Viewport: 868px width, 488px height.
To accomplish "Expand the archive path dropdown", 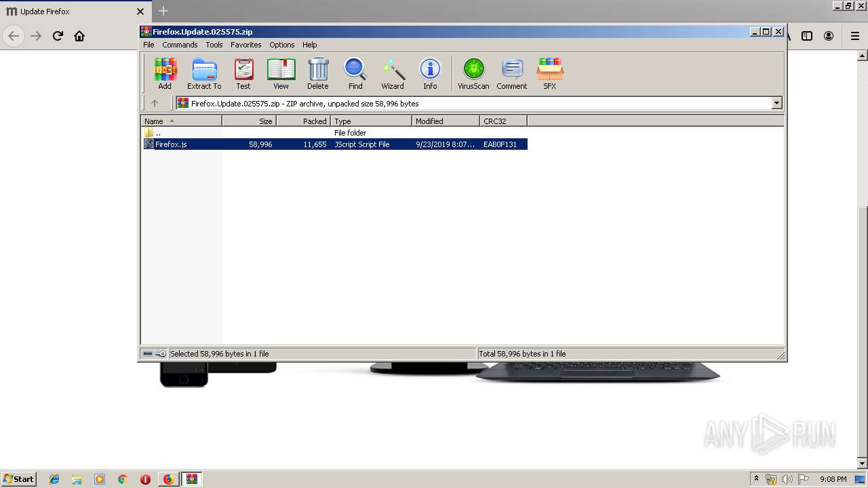I will coord(776,103).
